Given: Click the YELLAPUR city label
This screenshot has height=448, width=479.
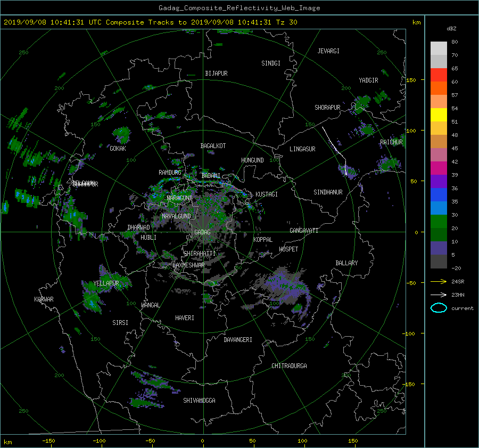Looking at the screenshot, I should point(106,283).
